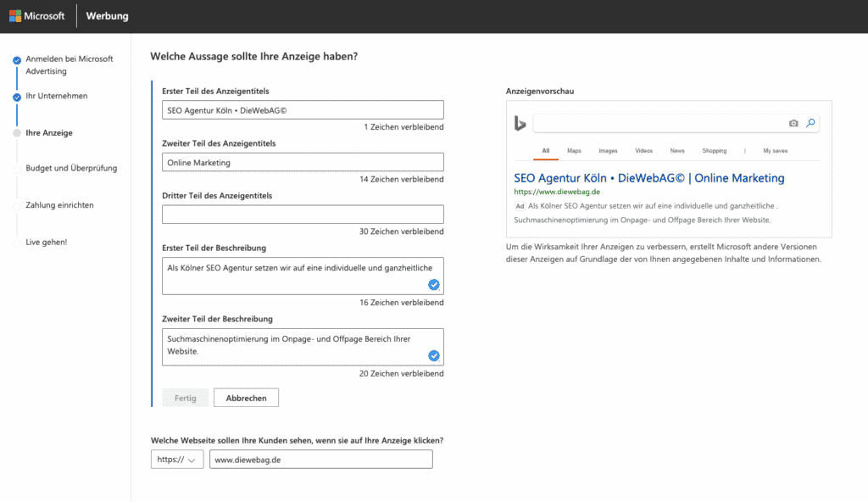Select step Ihre Anzeige
This screenshot has height=502, width=868.
tap(48, 133)
